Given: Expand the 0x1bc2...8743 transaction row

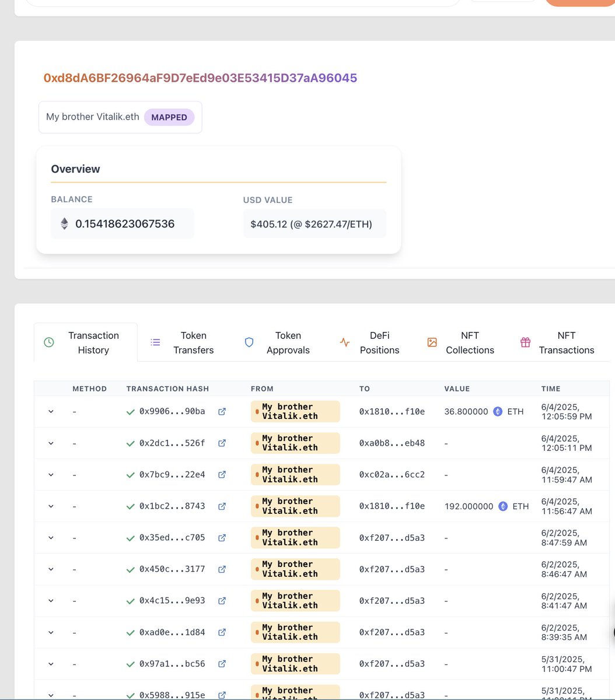Looking at the screenshot, I should pos(51,506).
